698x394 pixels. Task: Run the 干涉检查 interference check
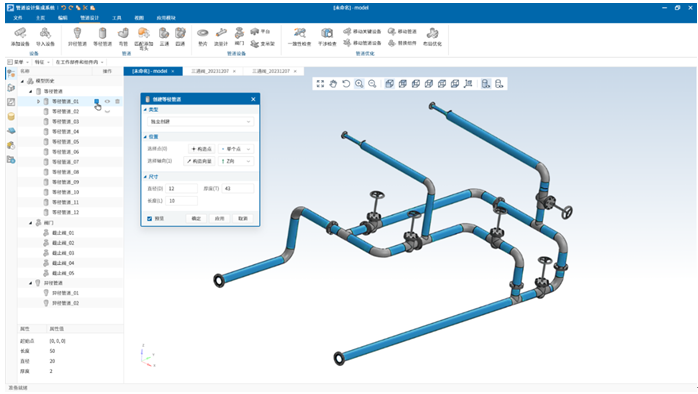pyautogui.click(x=327, y=37)
